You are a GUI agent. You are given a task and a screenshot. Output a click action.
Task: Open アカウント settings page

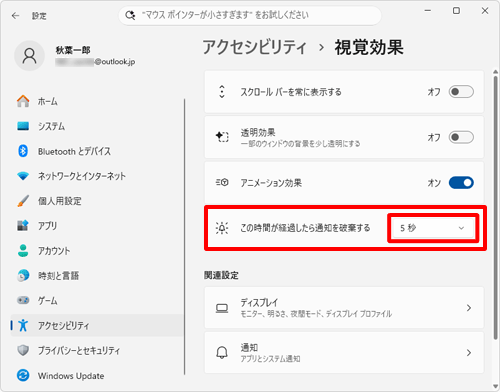[97, 251]
